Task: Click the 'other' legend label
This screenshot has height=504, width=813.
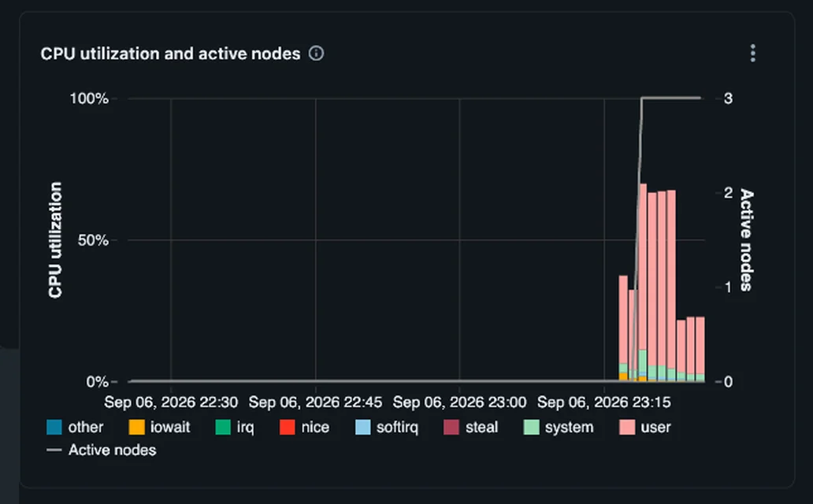Action: tap(86, 428)
